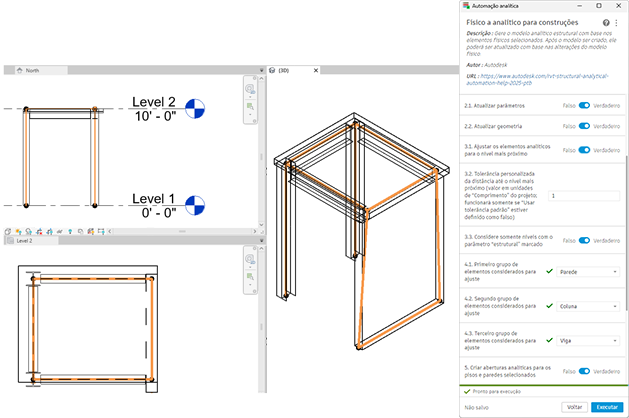This screenshot has height=418, width=629.
Task: Toggle 3.3 Considere somente níveis estrutural switch
Action: 584,240
